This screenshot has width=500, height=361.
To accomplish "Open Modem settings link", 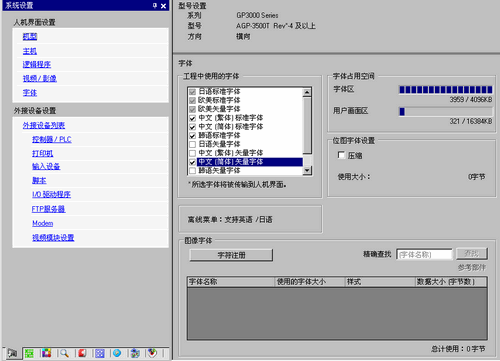I will click(42, 223).
